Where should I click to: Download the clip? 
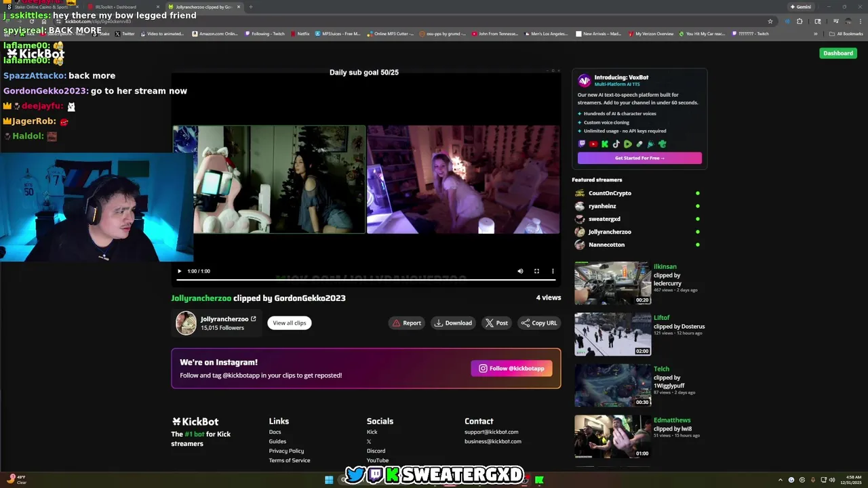(453, 323)
